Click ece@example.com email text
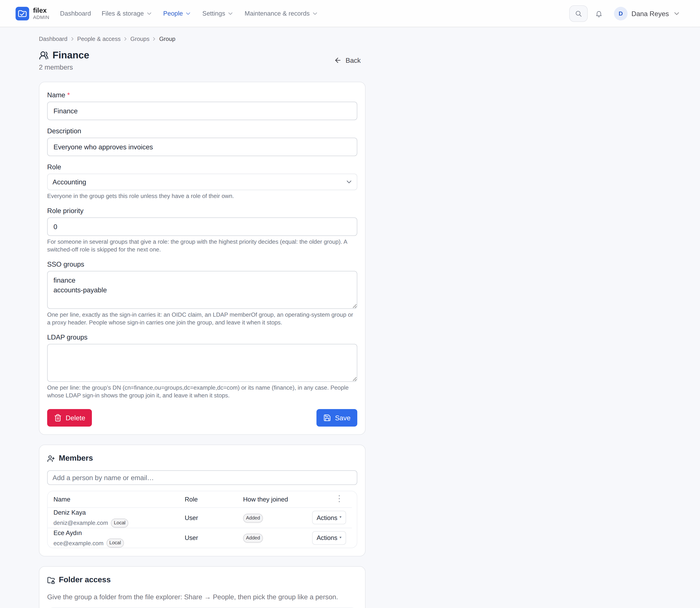 coord(78,543)
